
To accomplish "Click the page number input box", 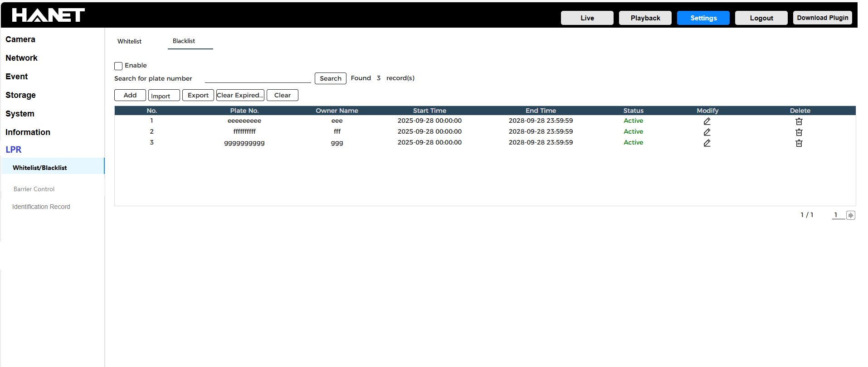I will point(838,215).
